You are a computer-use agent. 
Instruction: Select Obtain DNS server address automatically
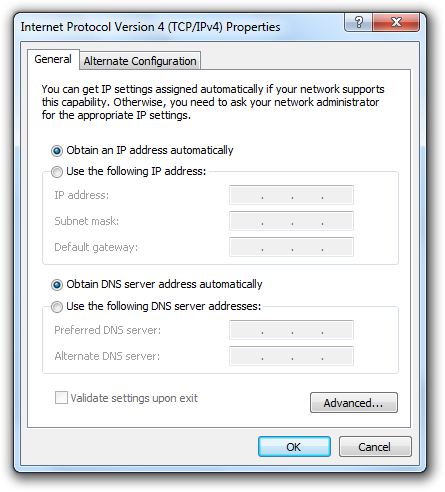pyautogui.click(x=57, y=285)
